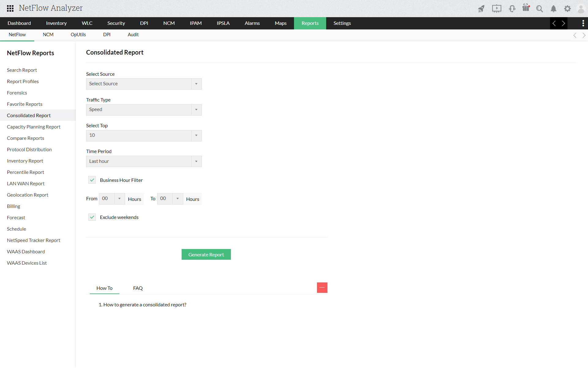The height and width of the screenshot is (368, 588).
Task: Toggle the Exclude Weekends checkbox
Action: click(x=92, y=217)
